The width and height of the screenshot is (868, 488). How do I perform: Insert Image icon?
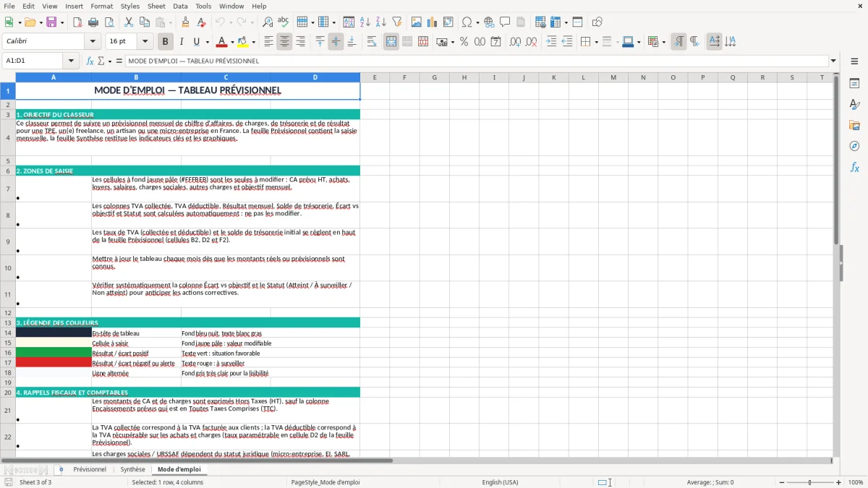pyautogui.click(x=417, y=22)
